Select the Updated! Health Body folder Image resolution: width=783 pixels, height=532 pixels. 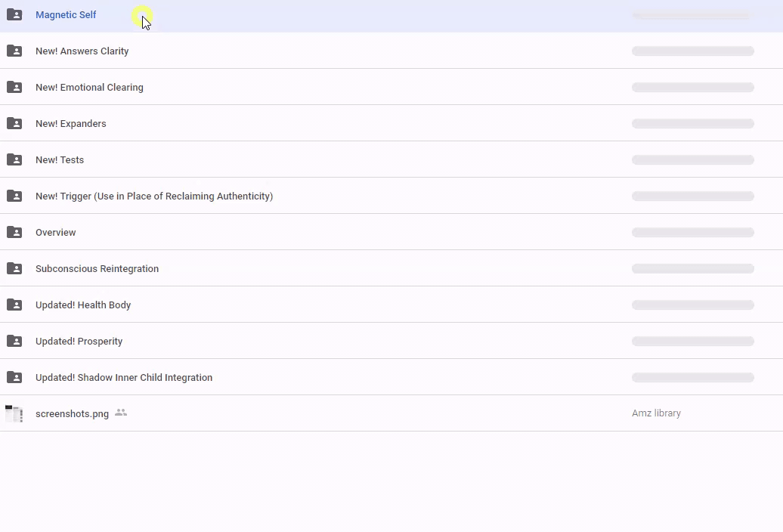(83, 305)
